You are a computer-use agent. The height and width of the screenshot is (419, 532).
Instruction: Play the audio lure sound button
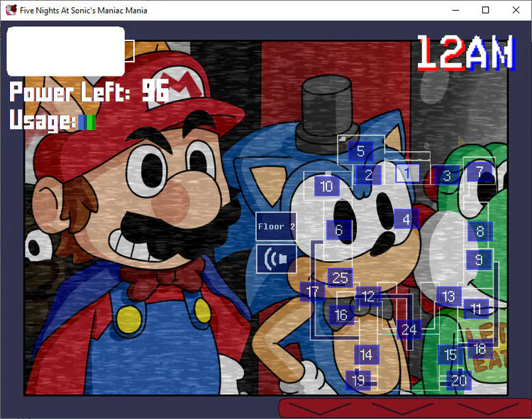[276, 259]
